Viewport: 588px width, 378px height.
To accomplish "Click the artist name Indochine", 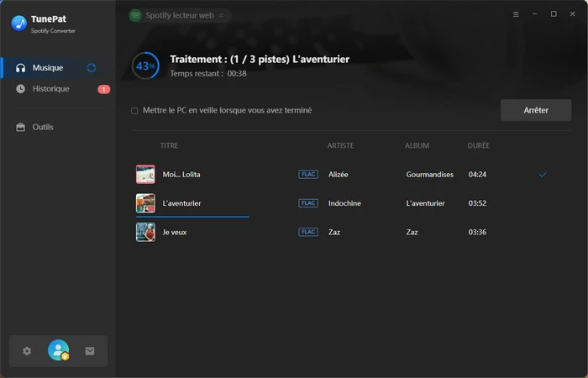I will click(344, 203).
